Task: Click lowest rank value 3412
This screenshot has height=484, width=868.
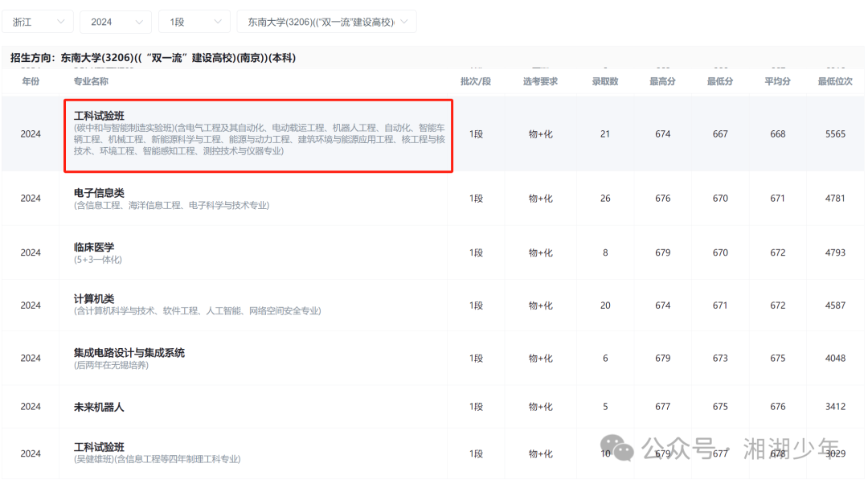Action: tap(835, 407)
